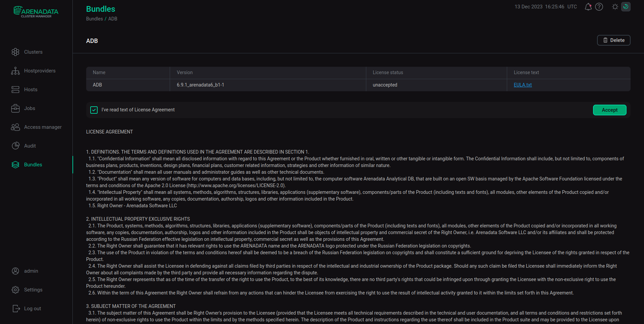Click the ADB name cell
The width and height of the screenshot is (644, 324).
point(128,85)
